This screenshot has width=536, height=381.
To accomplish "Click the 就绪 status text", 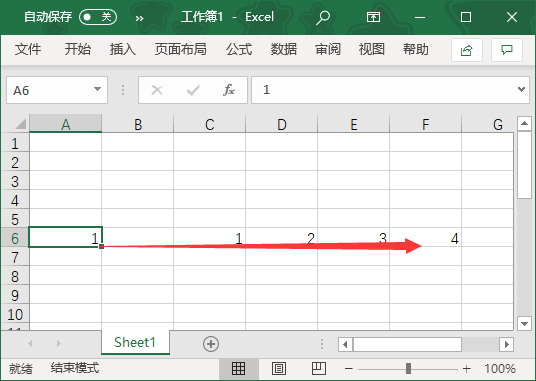I will coord(21,369).
